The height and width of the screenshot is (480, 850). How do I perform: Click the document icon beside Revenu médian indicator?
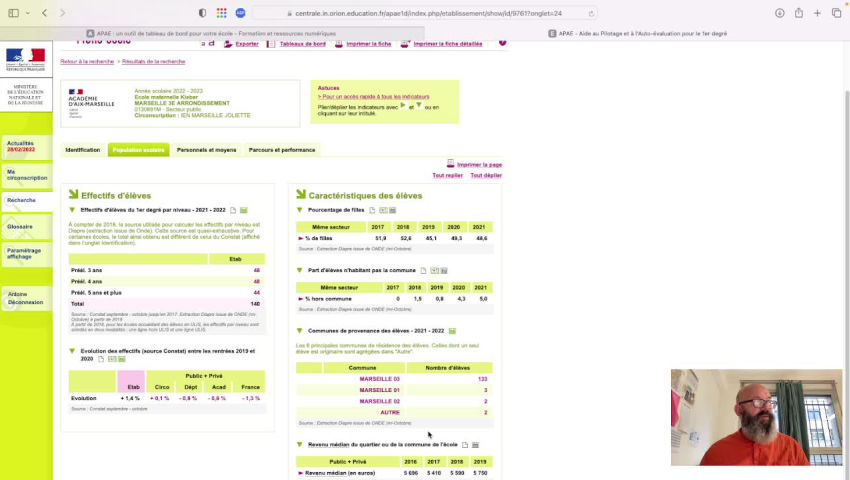pyautogui.click(x=465, y=445)
